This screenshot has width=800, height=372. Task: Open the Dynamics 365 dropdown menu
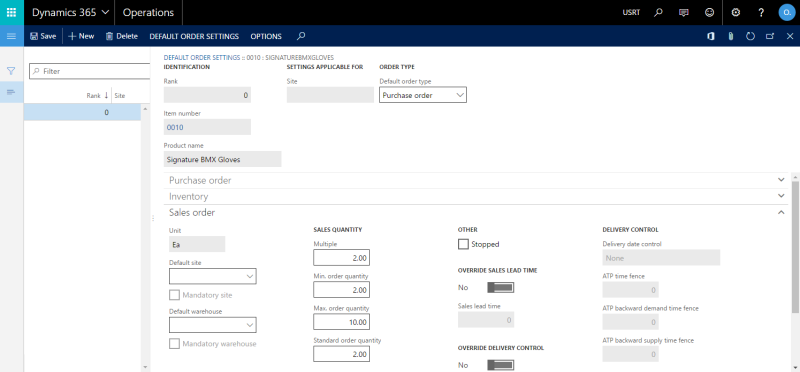(69, 13)
